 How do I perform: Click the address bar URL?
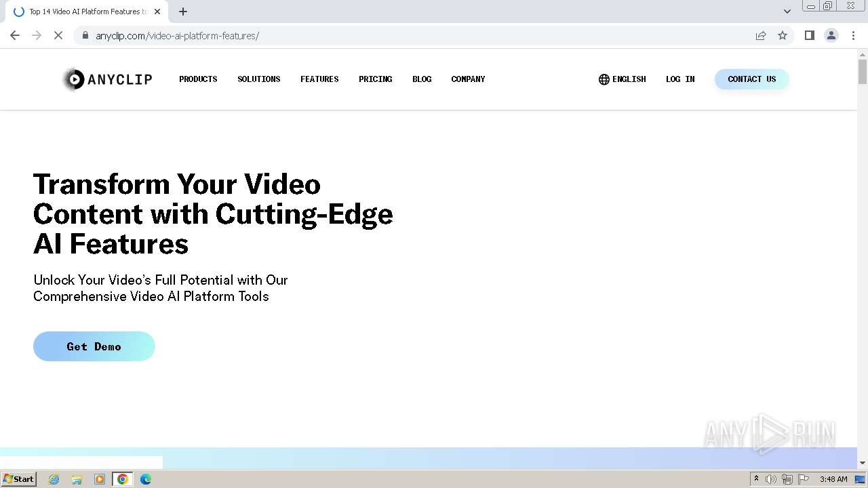tap(177, 35)
